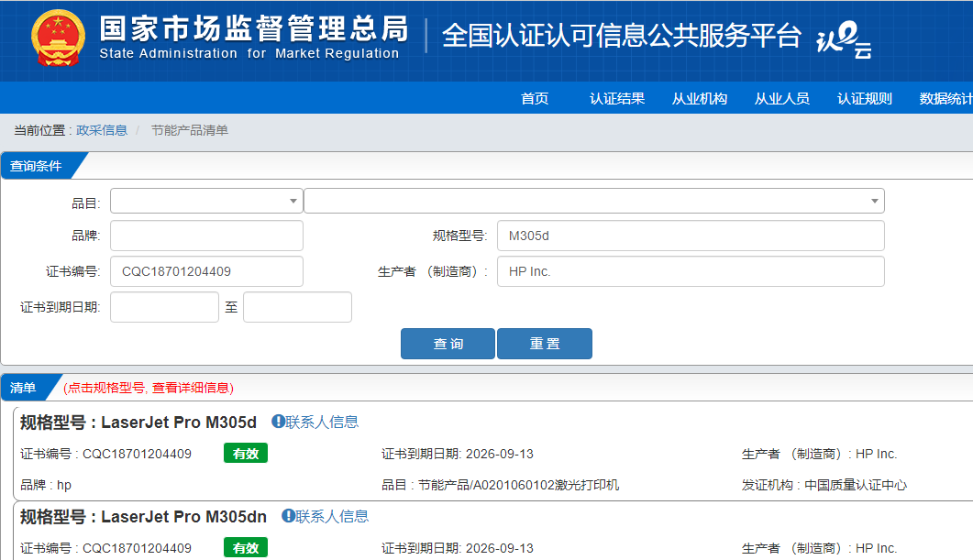Viewport: 973px width, 560px height.
Task: Click the 证书编号 certificate number field
Action: 206,271
